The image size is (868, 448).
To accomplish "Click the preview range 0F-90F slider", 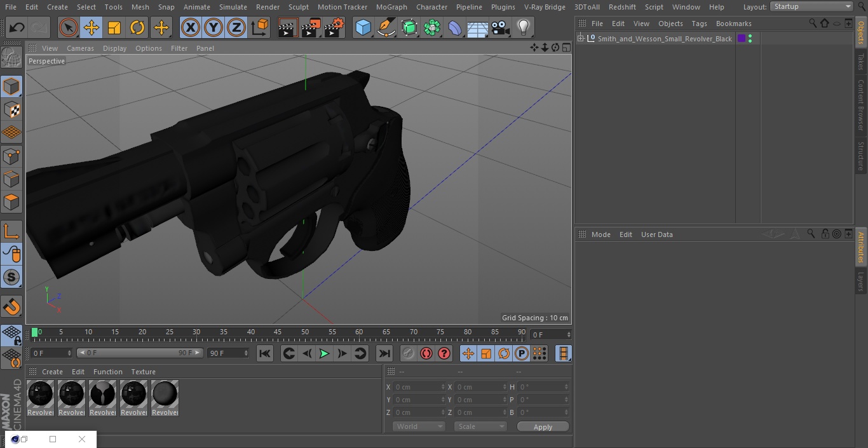I will (140, 353).
